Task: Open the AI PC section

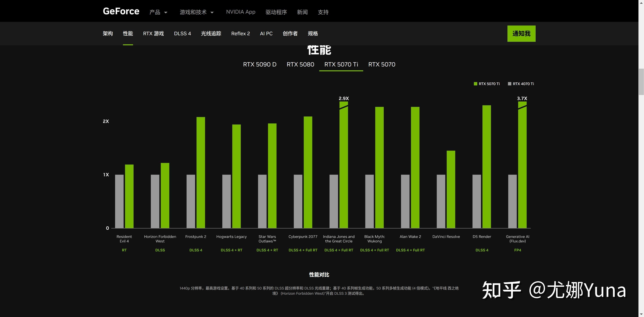Action: tap(266, 34)
